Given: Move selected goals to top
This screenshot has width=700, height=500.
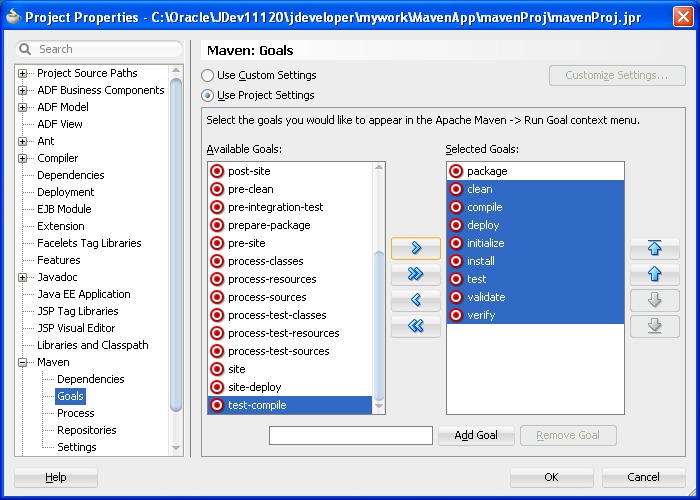Looking at the screenshot, I should pyautogui.click(x=654, y=248).
